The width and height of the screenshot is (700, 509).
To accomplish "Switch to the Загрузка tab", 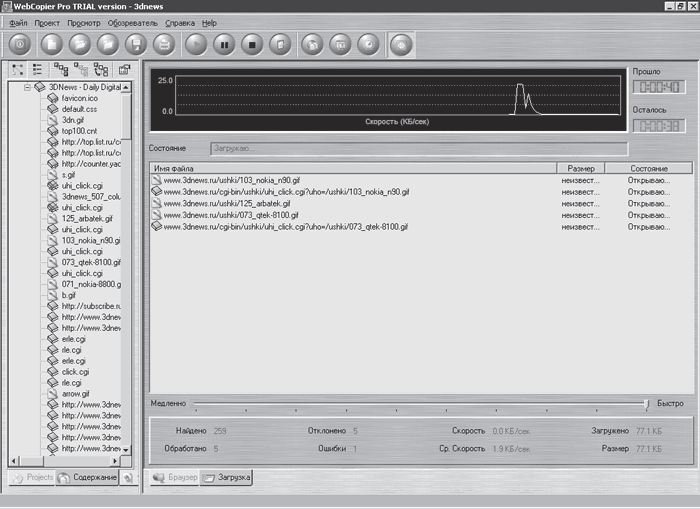I will point(226,477).
